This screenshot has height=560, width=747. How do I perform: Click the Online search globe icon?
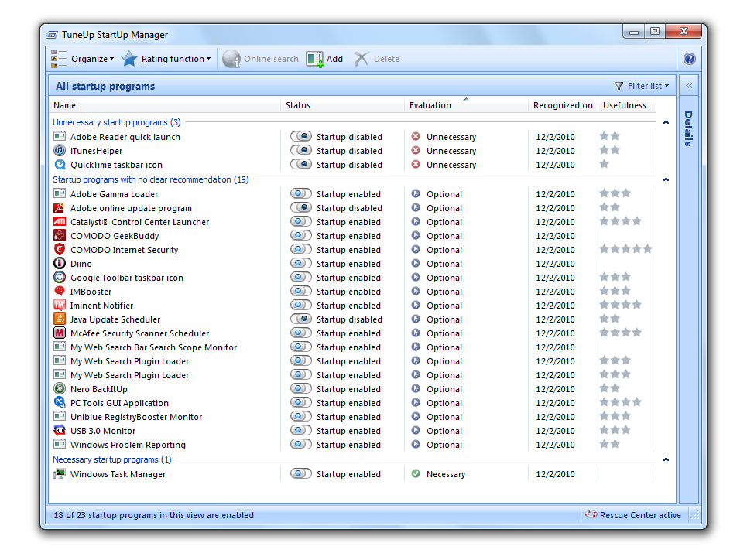click(231, 59)
